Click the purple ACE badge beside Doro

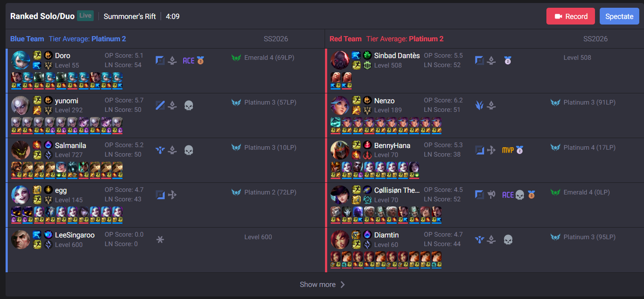tap(189, 61)
